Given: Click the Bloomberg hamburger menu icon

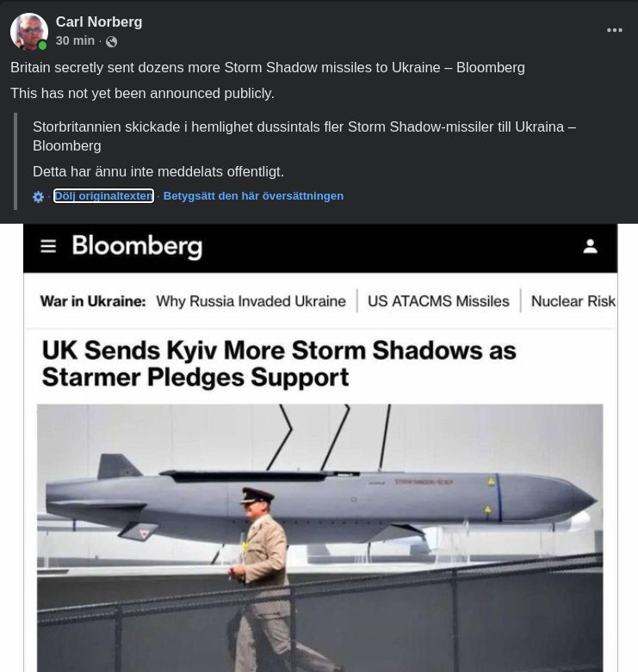Looking at the screenshot, I should 48,247.
